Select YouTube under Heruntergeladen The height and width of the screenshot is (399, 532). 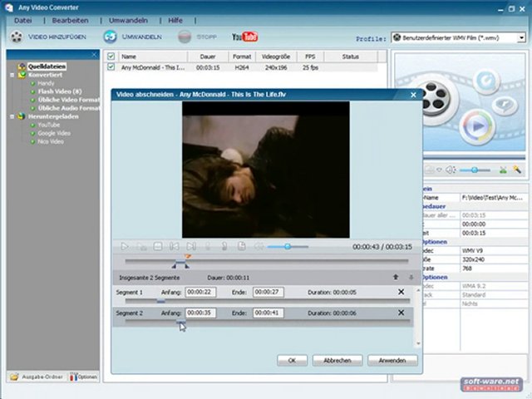pyautogui.click(x=48, y=125)
